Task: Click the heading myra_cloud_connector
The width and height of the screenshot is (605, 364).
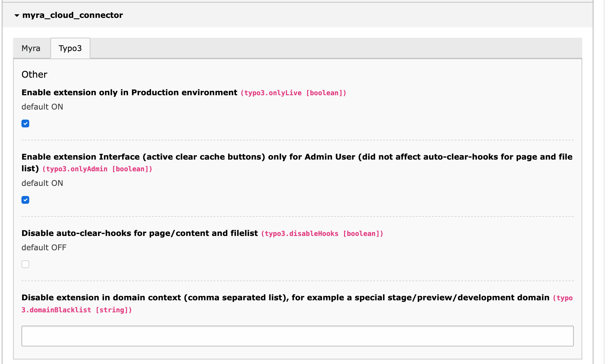Action: (72, 15)
